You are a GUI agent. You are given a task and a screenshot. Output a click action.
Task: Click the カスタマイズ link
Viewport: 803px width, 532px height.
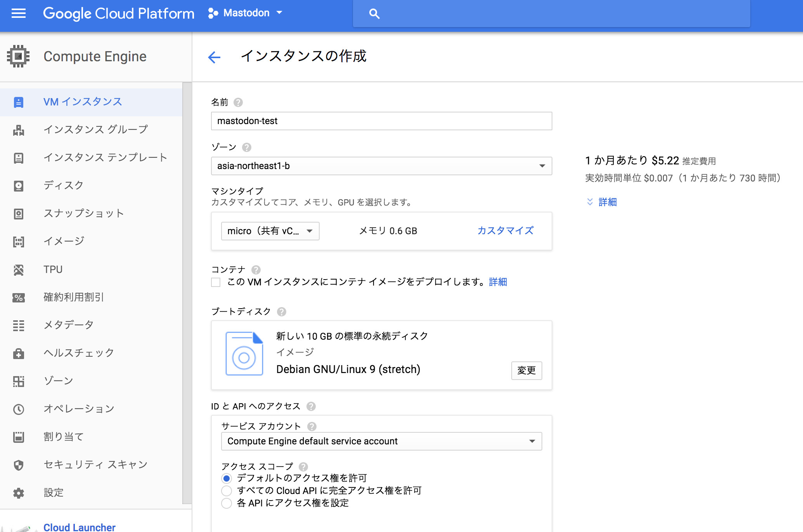pos(505,231)
